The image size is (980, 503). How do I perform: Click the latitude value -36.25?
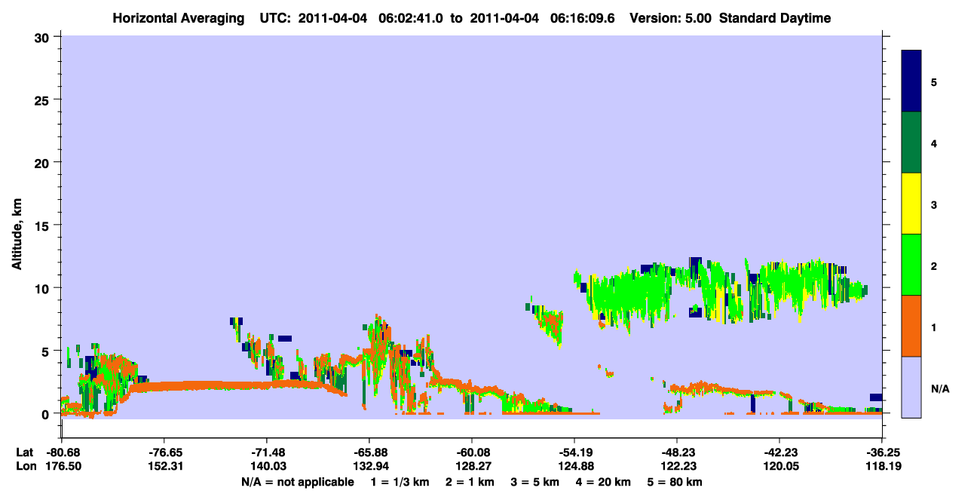[x=882, y=452]
